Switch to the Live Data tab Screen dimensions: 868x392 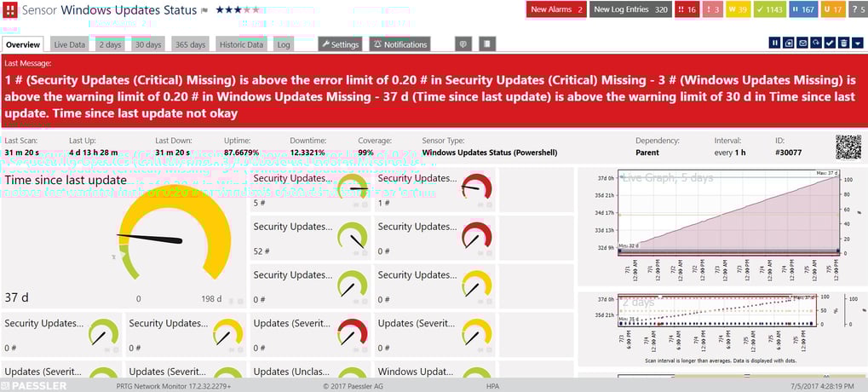tap(69, 43)
